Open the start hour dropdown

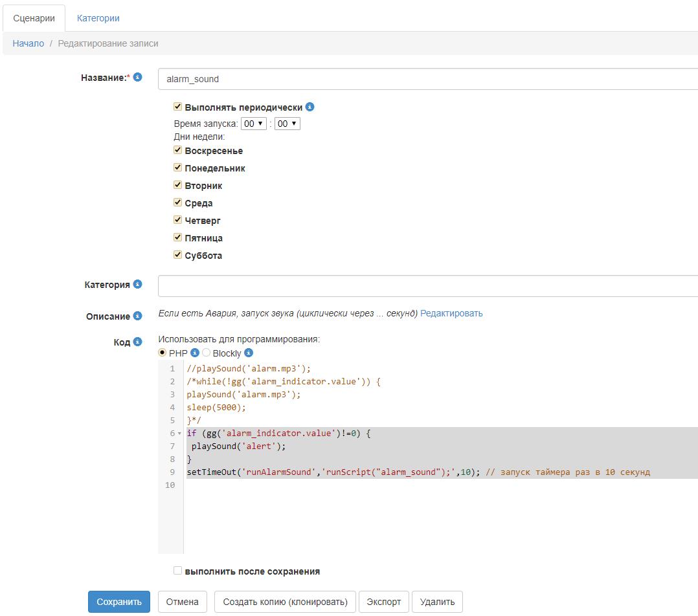pyautogui.click(x=253, y=123)
